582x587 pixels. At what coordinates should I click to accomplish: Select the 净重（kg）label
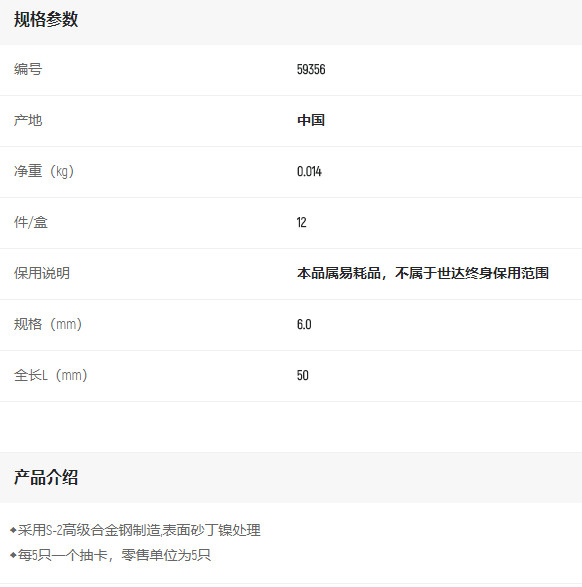point(44,171)
